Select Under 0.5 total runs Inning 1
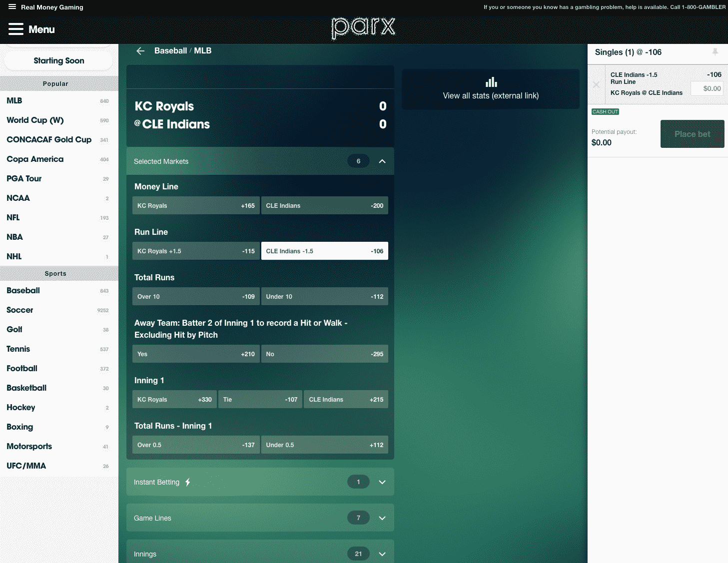This screenshot has height=563, width=728. tap(325, 445)
